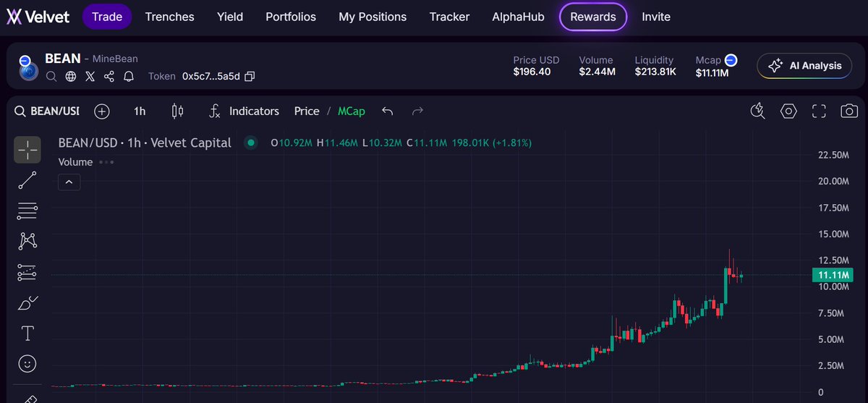The image size is (868, 403).
Task: Select the forecasting and measurement tool
Action: point(27,272)
